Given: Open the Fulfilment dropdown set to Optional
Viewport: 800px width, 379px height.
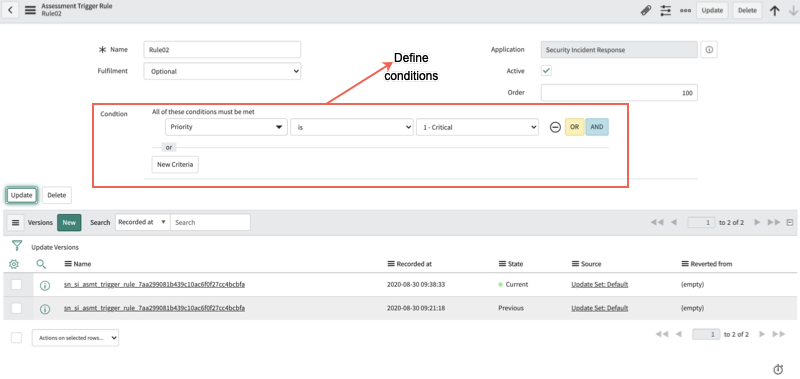Looking at the screenshot, I should [222, 71].
